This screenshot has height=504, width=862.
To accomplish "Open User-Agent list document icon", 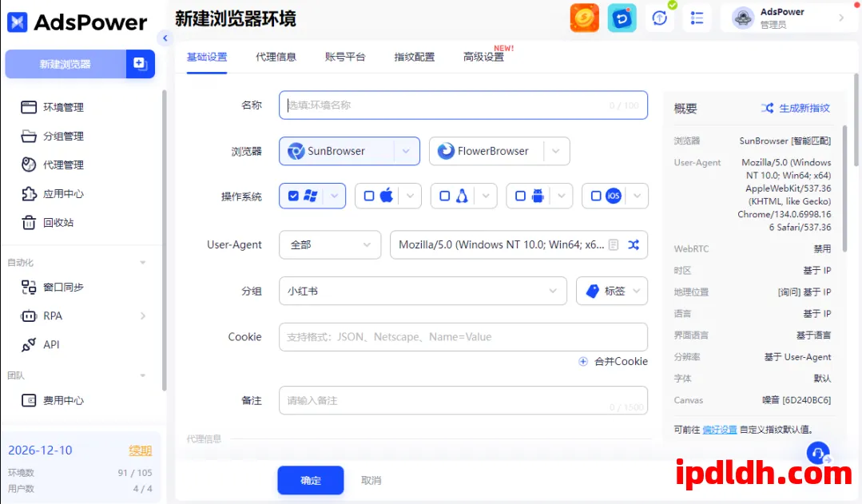I will [614, 244].
